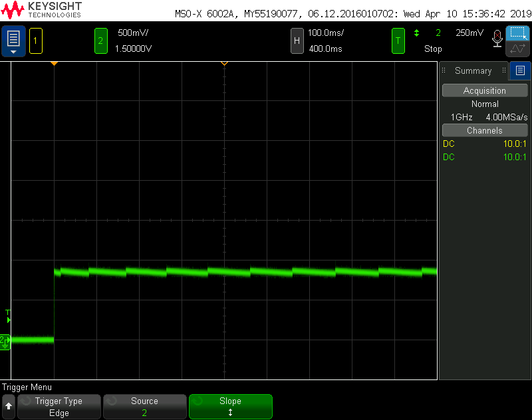
Task: Click the 1GHz bandwidth value
Action: [462, 117]
